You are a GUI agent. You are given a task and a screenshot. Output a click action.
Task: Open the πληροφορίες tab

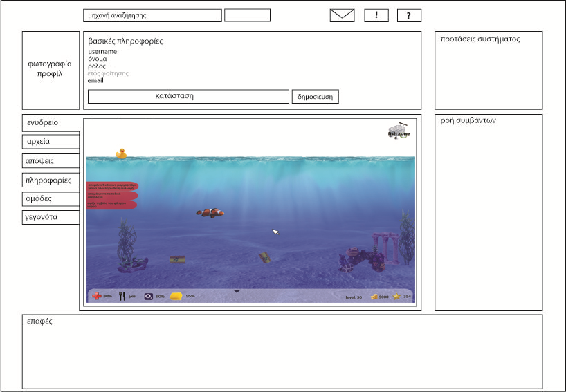[51, 180]
